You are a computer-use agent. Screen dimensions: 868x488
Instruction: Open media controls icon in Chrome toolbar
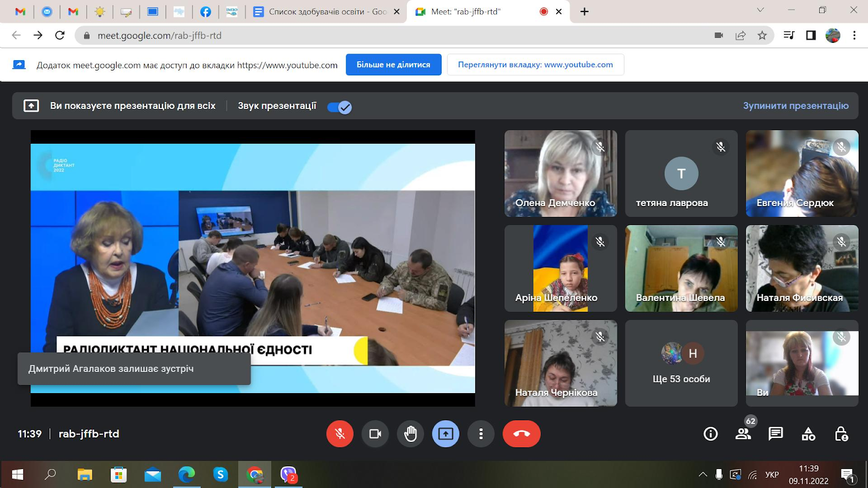[789, 35]
